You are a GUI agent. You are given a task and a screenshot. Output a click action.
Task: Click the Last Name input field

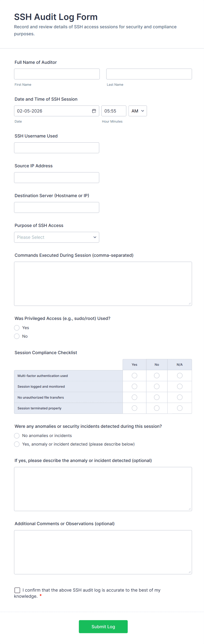(149, 74)
